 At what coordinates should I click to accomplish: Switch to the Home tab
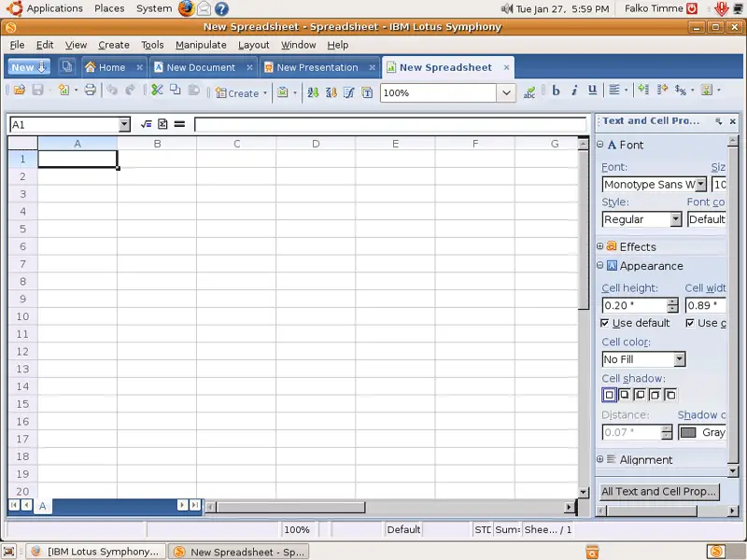pyautogui.click(x=112, y=67)
